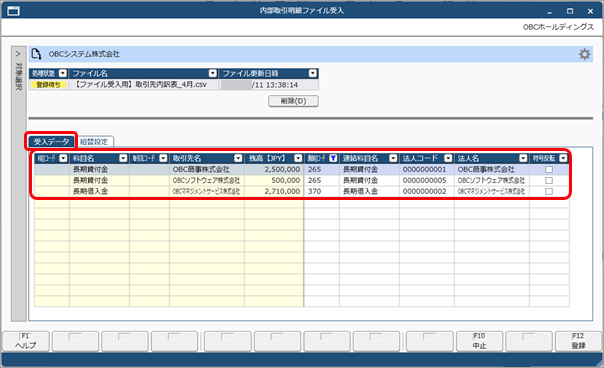Click the 0000000002 corporate code cell
604x368 pixels.
click(427, 192)
